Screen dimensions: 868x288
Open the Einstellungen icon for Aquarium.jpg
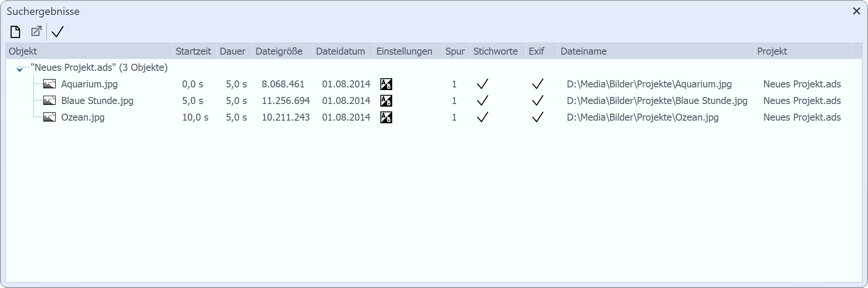coord(386,84)
